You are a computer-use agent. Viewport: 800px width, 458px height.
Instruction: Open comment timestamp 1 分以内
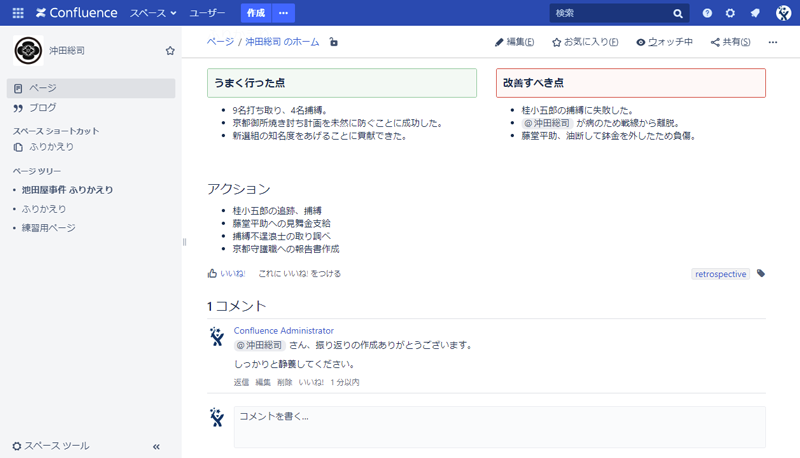pos(345,383)
